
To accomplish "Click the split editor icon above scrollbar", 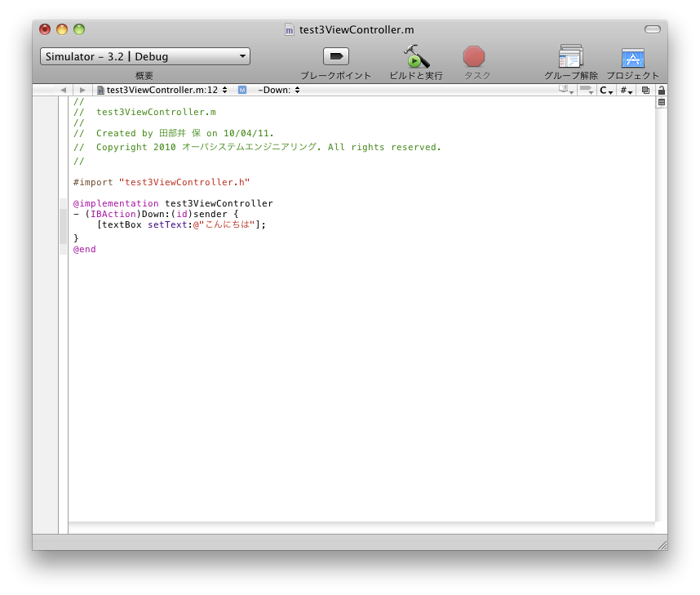I will pyautogui.click(x=661, y=102).
